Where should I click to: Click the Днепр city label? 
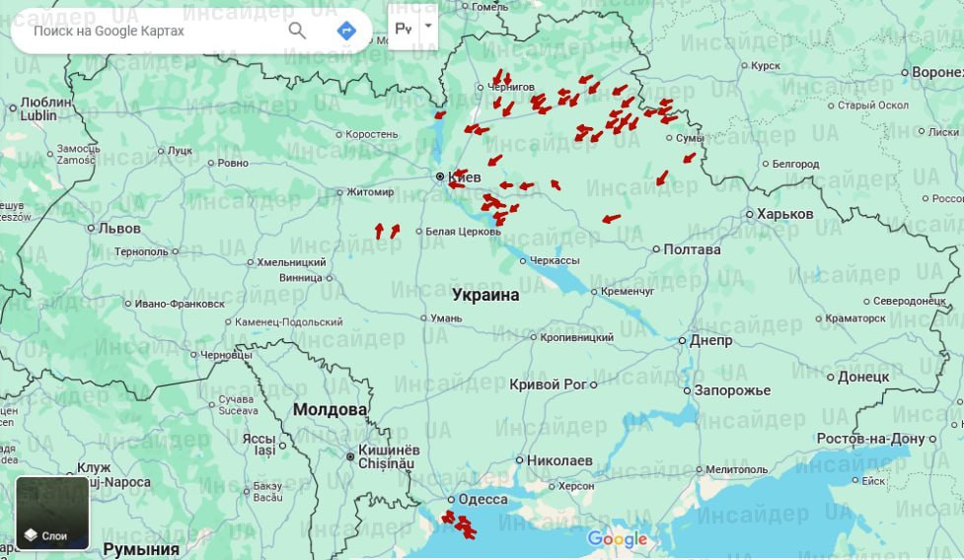pyautogui.click(x=710, y=340)
